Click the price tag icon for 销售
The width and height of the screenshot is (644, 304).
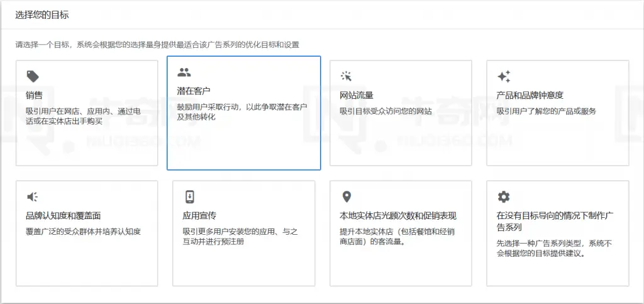point(33,76)
